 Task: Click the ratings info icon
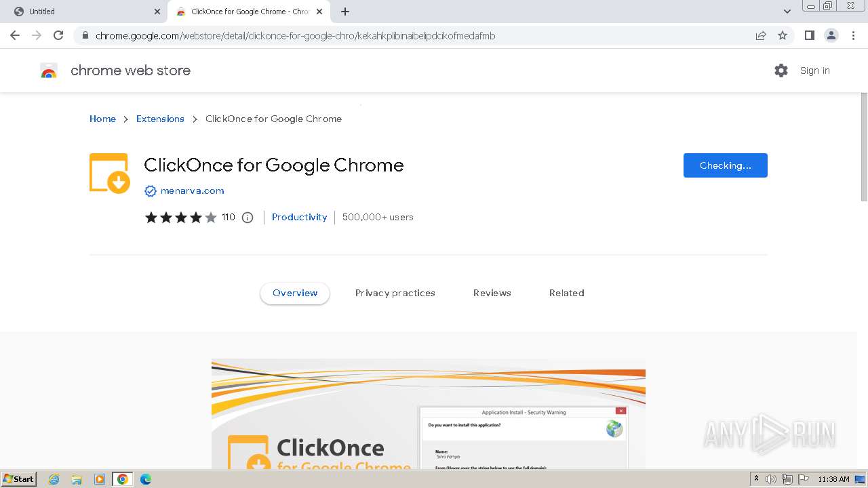pyautogui.click(x=248, y=218)
